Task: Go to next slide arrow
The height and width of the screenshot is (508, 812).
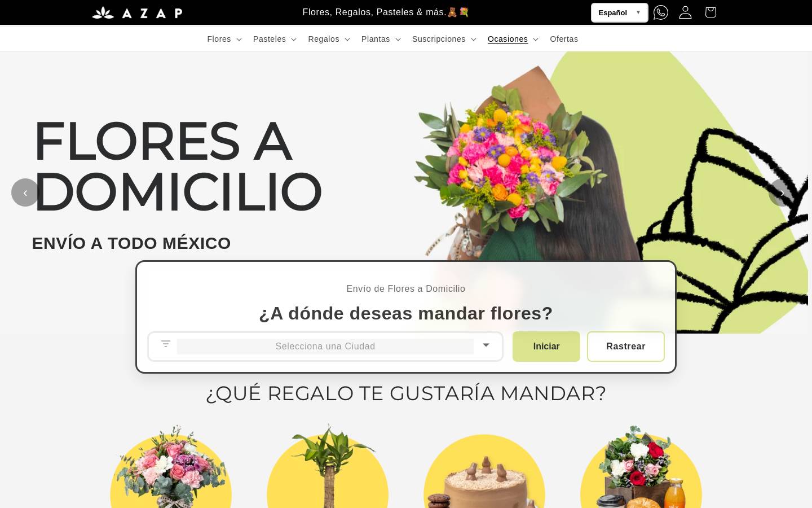Action: (782, 192)
